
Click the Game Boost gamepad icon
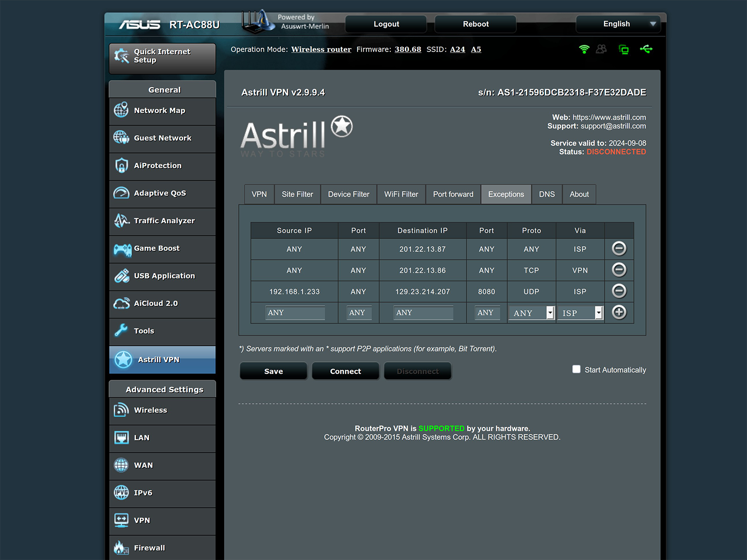[122, 250]
